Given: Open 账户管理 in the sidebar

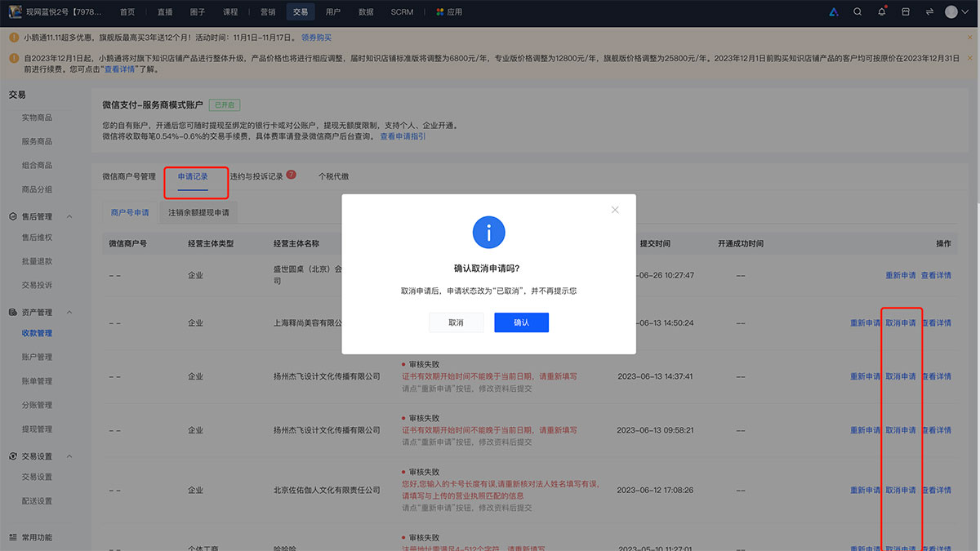Looking at the screenshot, I should pyautogui.click(x=37, y=357).
